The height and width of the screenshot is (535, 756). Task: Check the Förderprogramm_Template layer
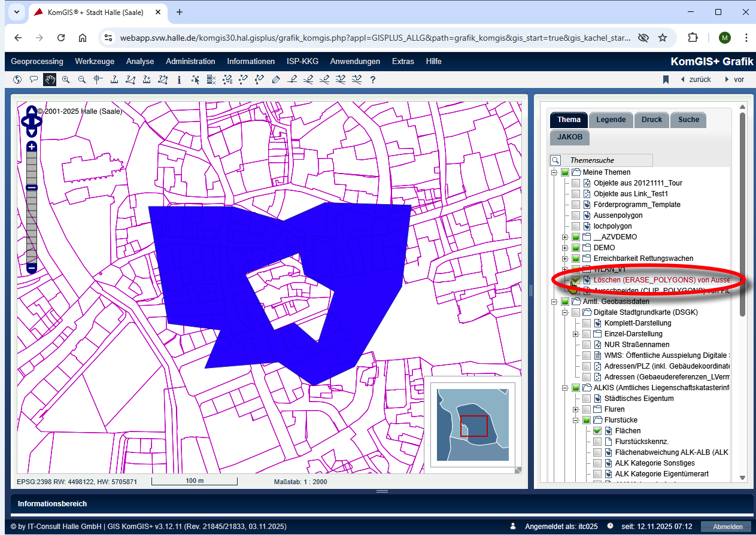coord(576,205)
